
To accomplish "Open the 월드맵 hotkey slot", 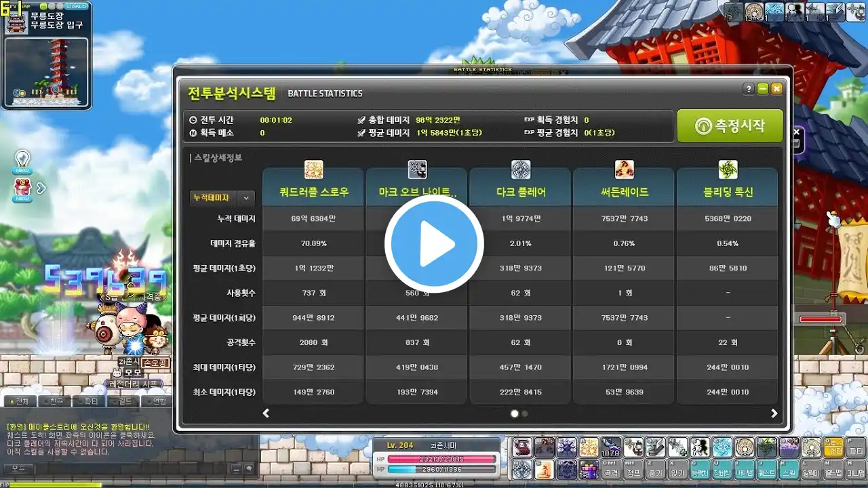I will [x=835, y=470].
